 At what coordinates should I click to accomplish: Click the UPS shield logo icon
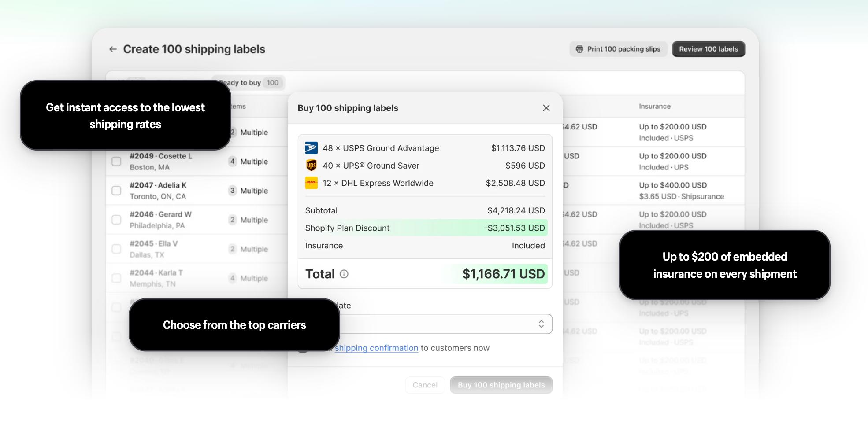tap(312, 166)
